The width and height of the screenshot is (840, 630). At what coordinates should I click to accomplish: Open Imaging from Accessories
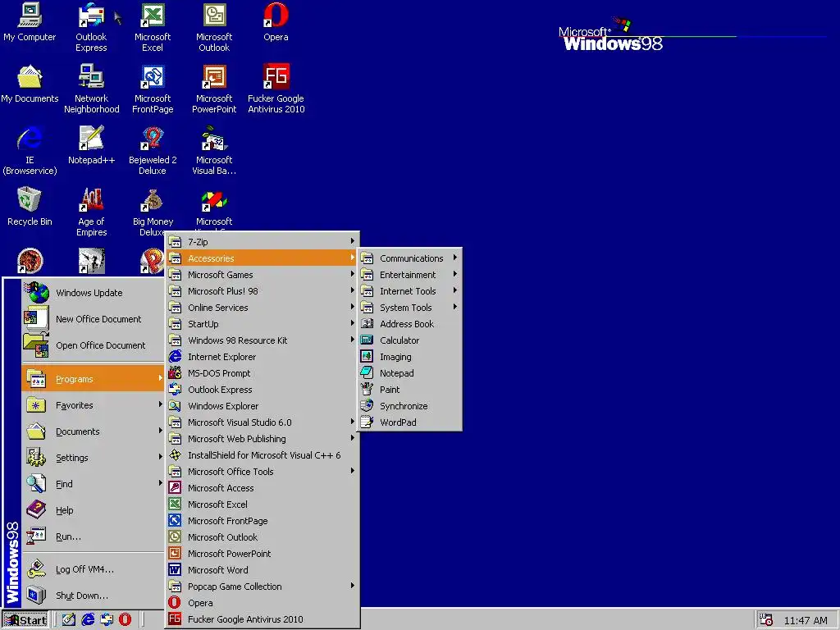coord(410,357)
